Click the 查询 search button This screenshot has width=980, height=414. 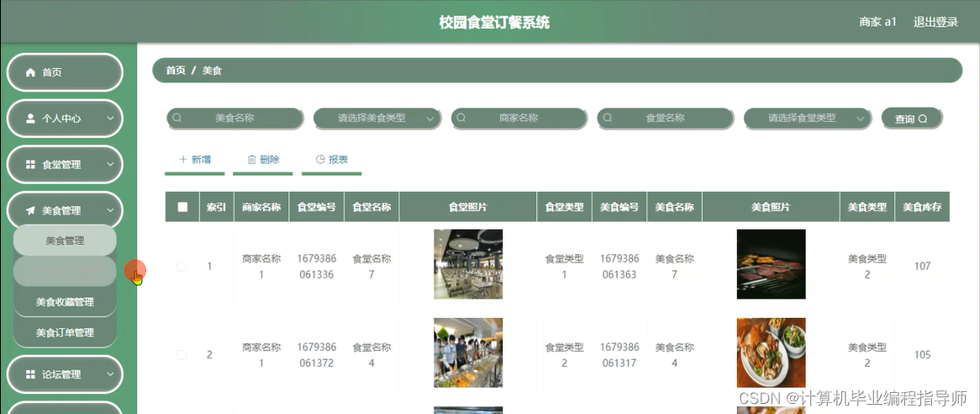point(911,119)
